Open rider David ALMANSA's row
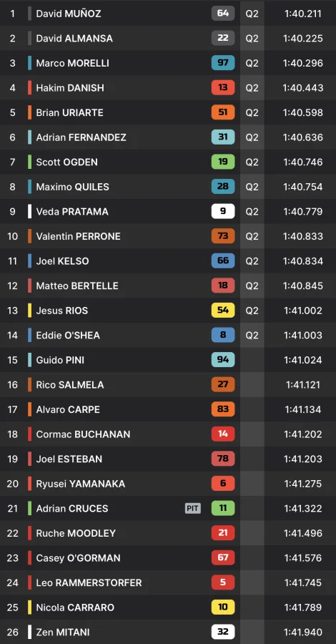Image resolution: width=336 pixels, height=644 pixels. [168, 38]
